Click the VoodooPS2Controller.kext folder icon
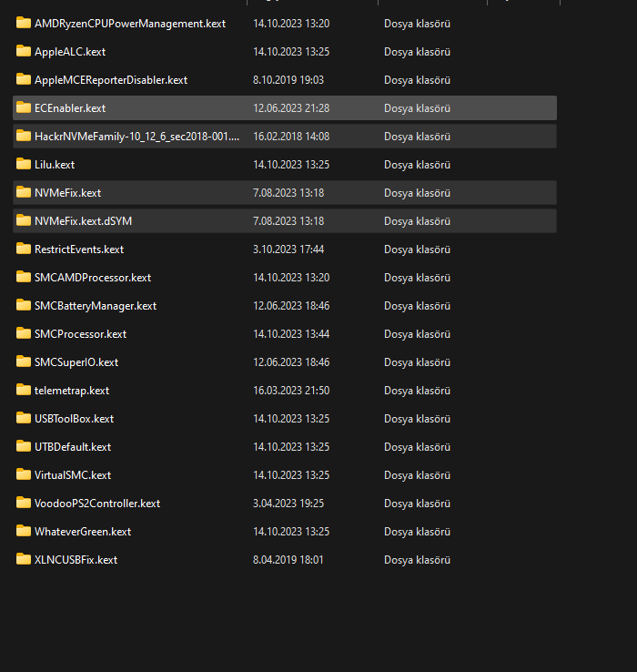Image resolution: width=637 pixels, height=672 pixels. 24,503
